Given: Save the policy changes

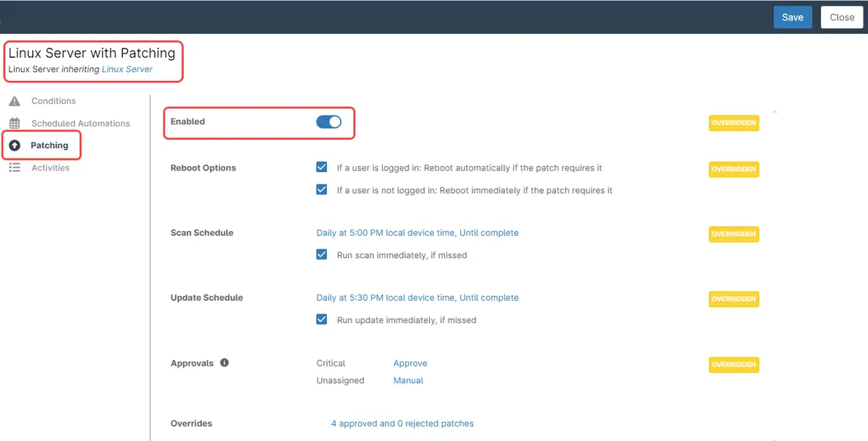Looking at the screenshot, I should click(793, 17).
